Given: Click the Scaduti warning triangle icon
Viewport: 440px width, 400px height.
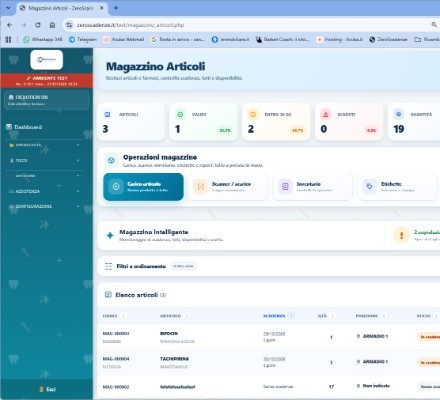Looking at the screenshot, I should click(x=326, y=114).
